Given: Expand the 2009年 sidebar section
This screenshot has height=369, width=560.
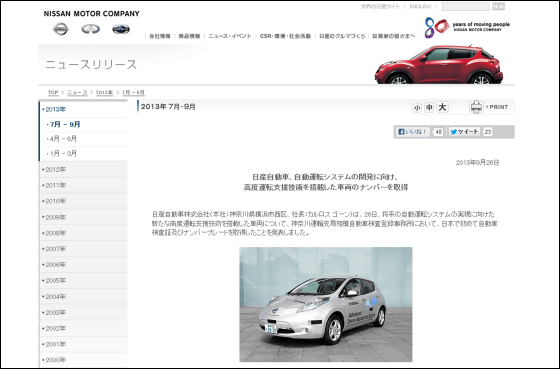Looking at the screenshot, I should pos(83,217).
